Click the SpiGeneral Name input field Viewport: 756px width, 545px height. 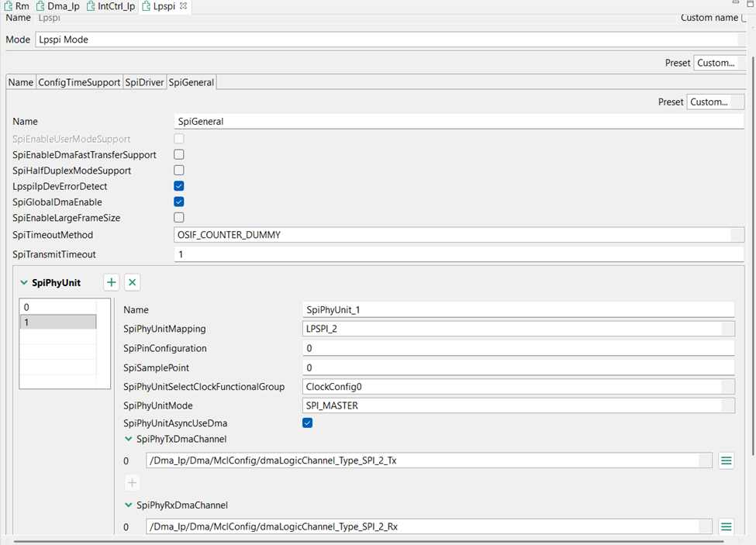click(x=458, y=122)
